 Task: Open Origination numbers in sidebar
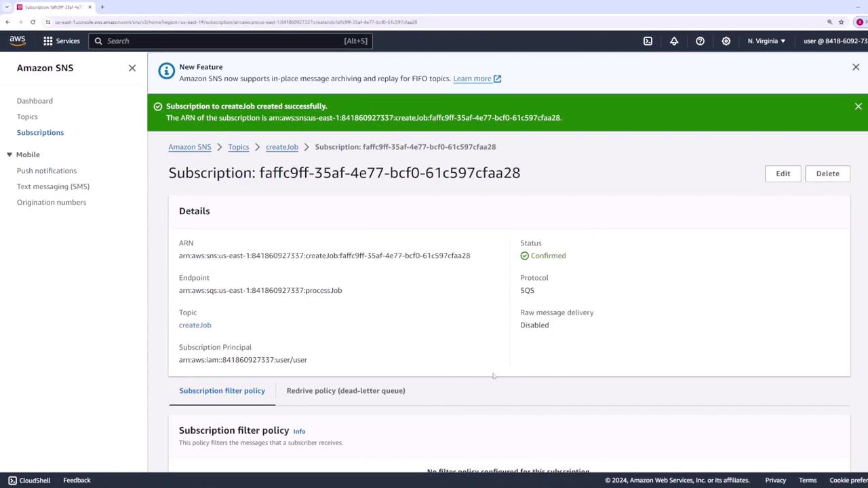(x=52, y=202)
